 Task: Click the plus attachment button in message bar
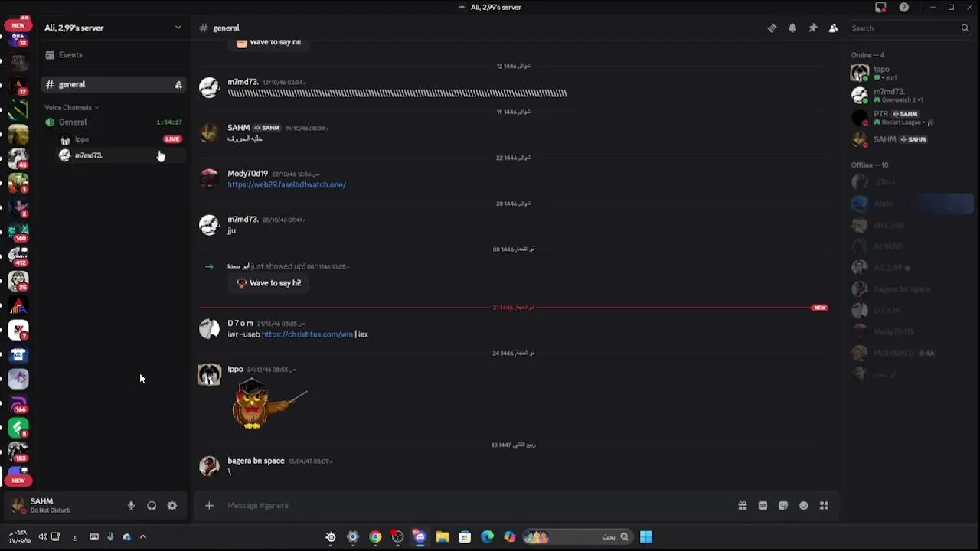click(209, 506)
